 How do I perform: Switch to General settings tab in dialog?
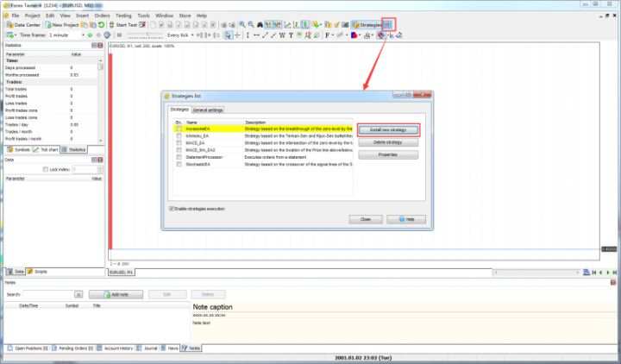[208, 110]
